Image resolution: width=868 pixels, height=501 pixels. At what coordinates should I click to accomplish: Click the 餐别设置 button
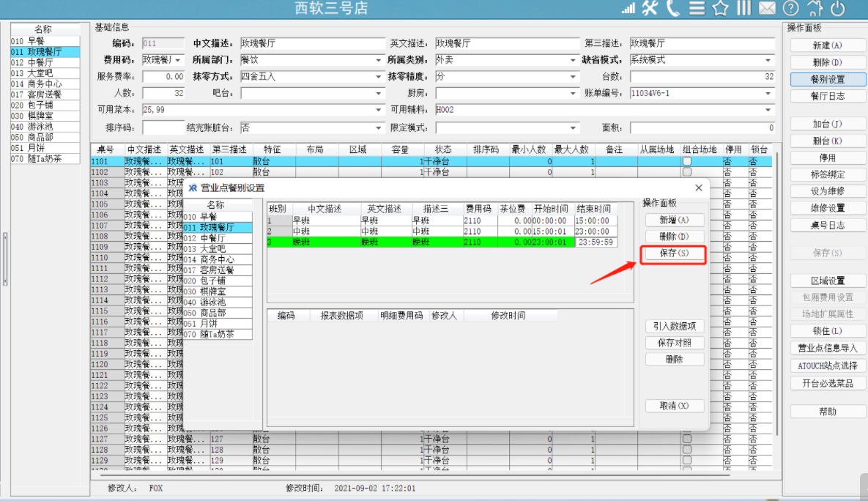point(827,79)
